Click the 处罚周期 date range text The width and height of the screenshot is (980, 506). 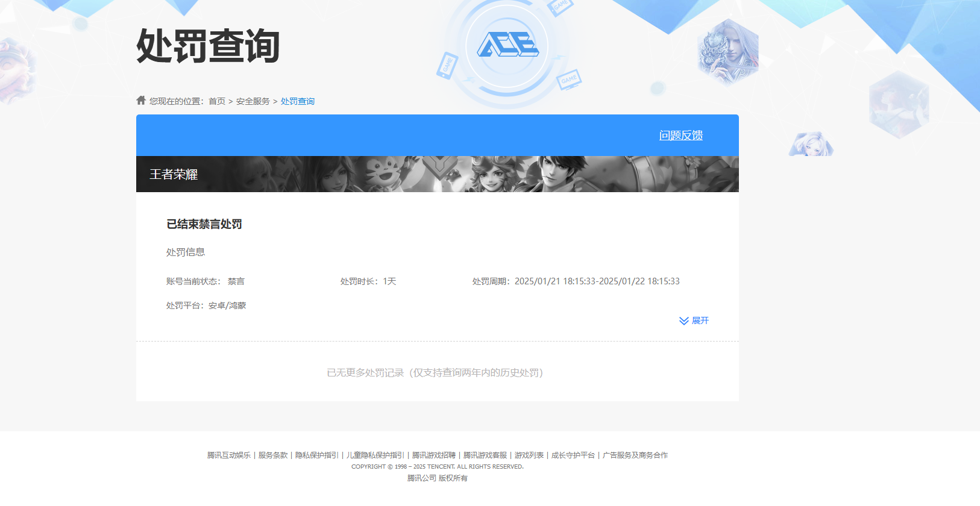coord(576,281)
